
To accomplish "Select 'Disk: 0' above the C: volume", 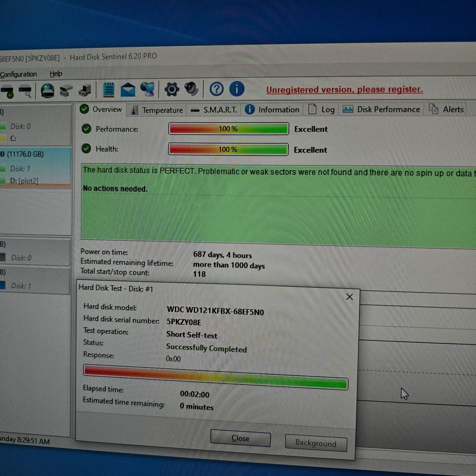I will pos(21,126).
